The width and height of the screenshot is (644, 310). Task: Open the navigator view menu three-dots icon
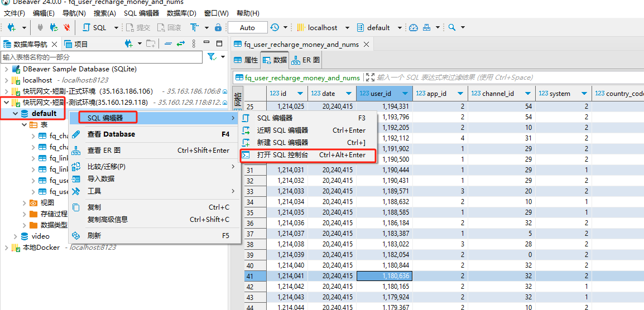[x=194, y=43]
